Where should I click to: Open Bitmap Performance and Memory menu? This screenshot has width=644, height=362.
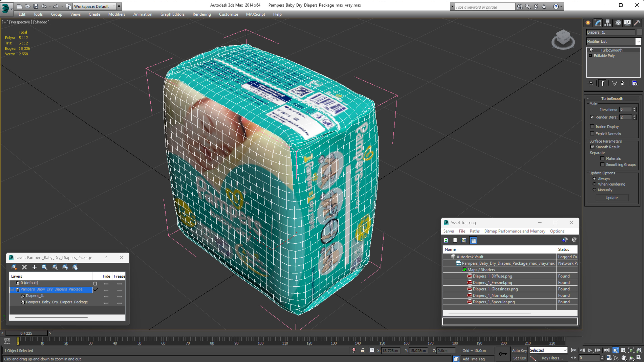pyautogui.click(x=515, y=231)
